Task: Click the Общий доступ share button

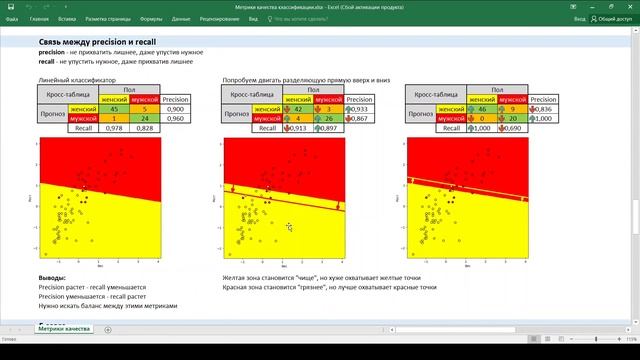Action: coord(611,19)
